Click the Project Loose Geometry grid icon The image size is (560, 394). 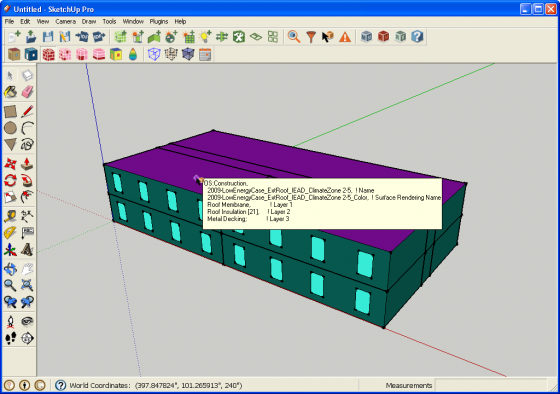(x=273, y=37)
